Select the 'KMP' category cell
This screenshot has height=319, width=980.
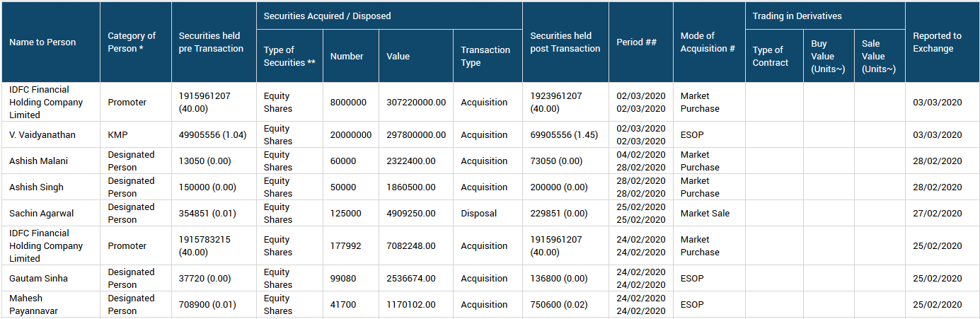[117, 135]
